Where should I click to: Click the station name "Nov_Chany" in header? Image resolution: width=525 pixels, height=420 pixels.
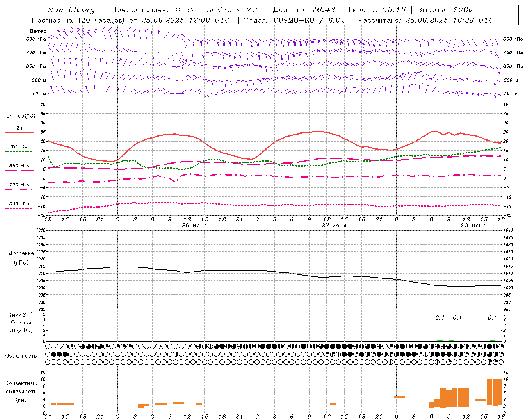pos(71,10)
